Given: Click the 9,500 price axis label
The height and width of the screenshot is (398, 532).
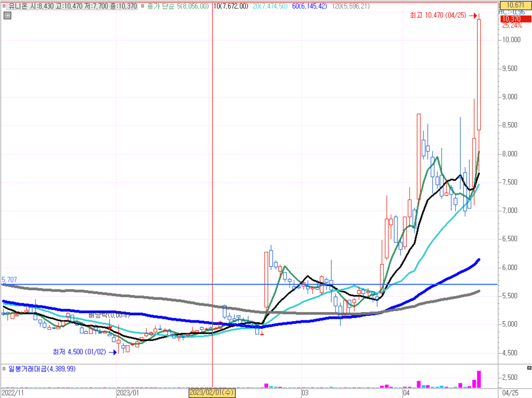Looking at the screenshot, I should (510, 68).
